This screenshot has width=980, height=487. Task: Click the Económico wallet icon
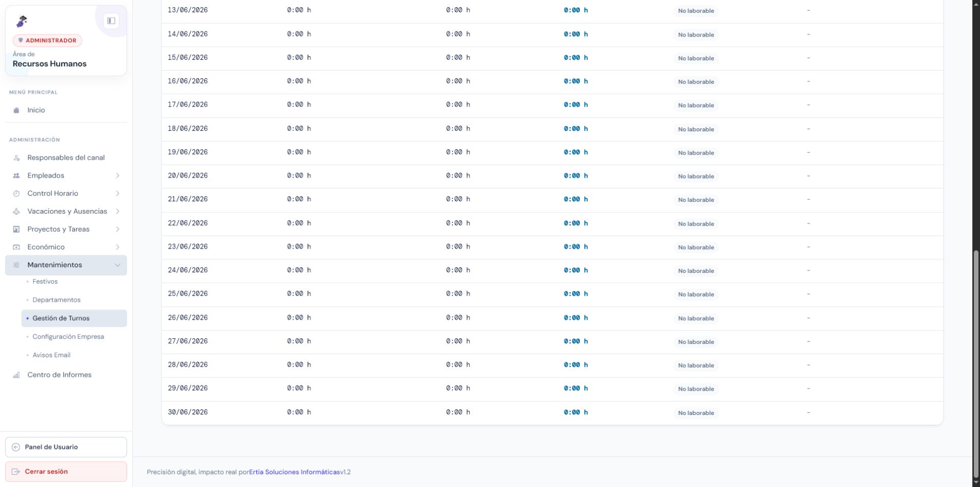16,247
